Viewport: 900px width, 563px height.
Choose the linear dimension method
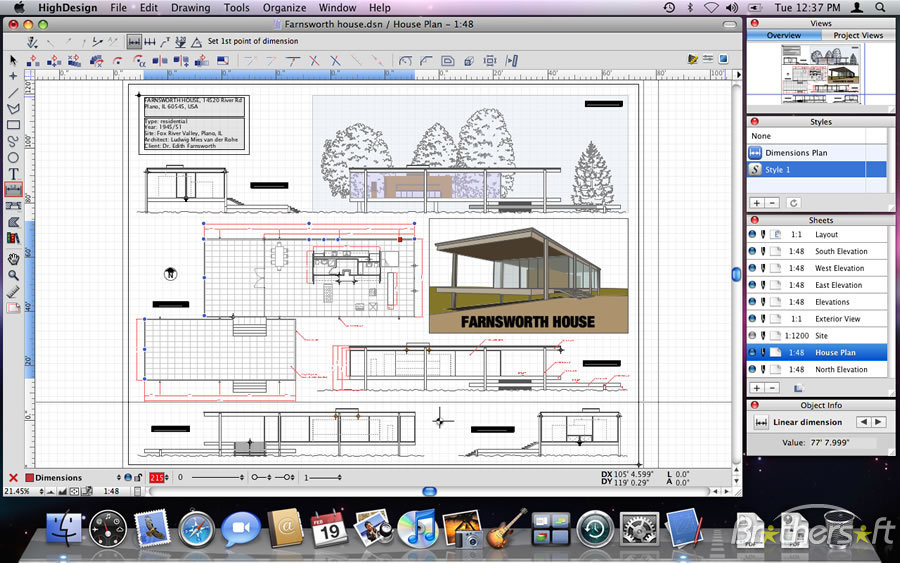click(134, 42)
